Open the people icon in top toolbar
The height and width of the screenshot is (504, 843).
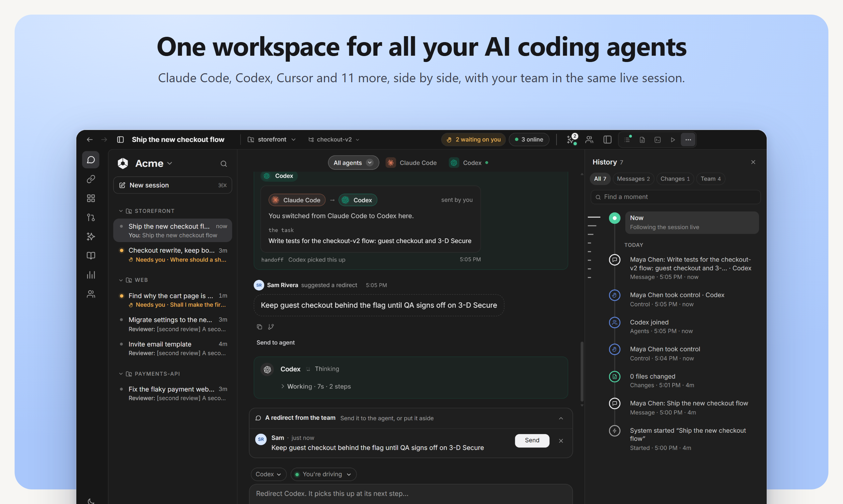(589, 140)
